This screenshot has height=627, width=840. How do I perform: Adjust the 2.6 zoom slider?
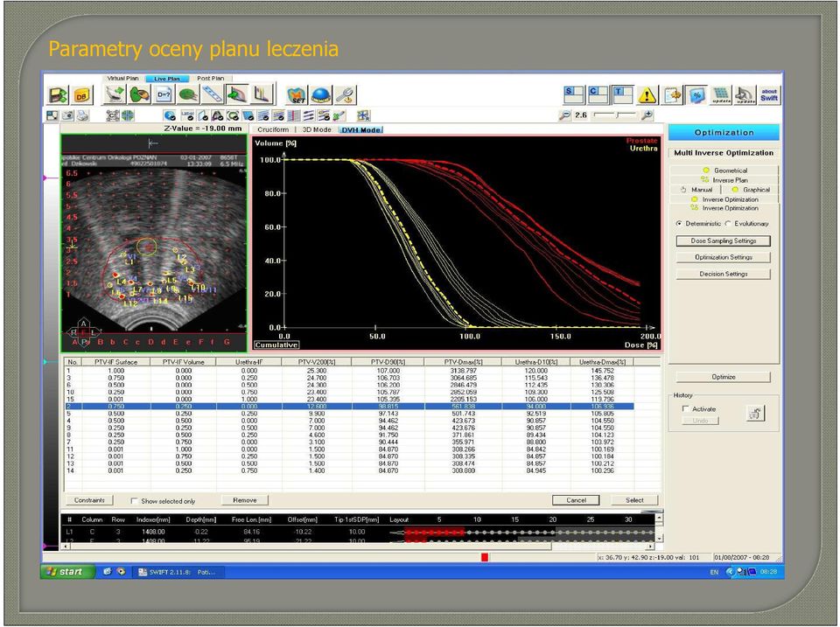tap(615, 115)
